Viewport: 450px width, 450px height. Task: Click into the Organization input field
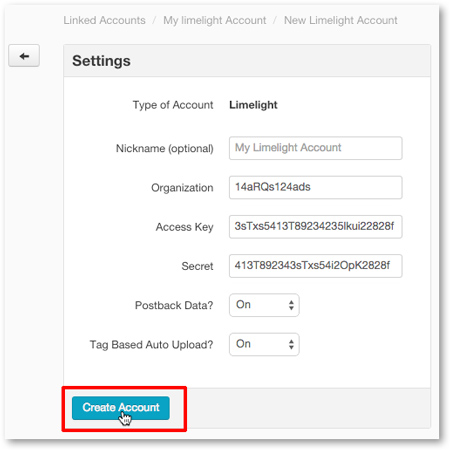coord(315,187)
